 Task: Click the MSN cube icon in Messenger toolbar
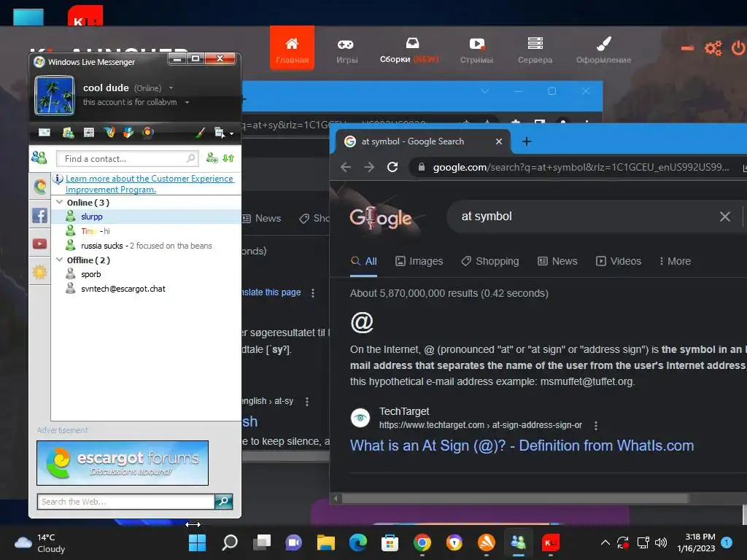point(128,133)
